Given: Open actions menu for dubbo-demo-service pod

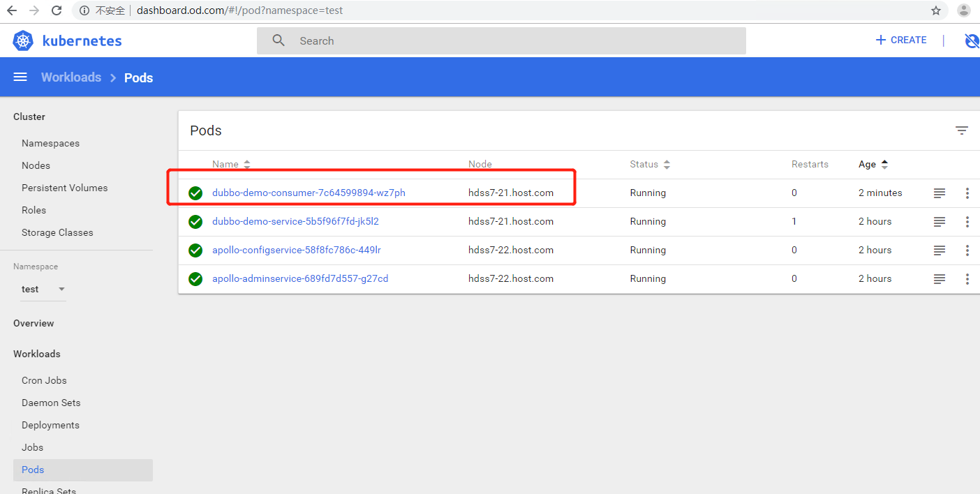Looking at the screenshot, I should (967, 222).
